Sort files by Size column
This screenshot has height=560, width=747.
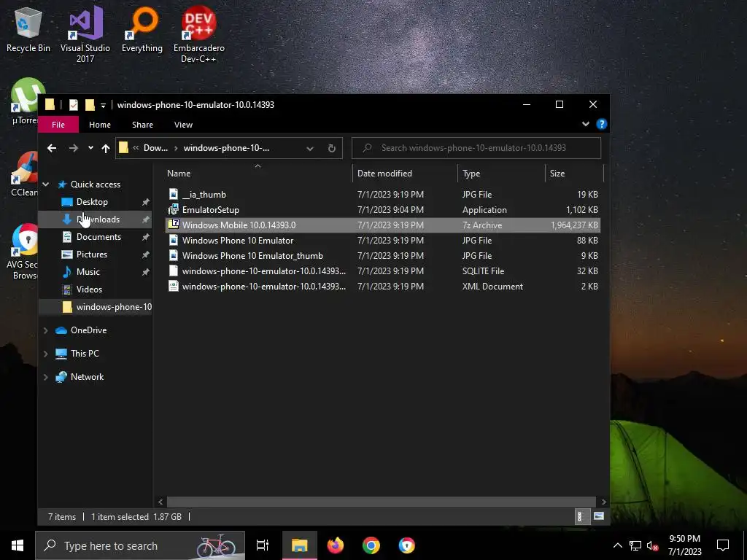click(x=557, y=174)
